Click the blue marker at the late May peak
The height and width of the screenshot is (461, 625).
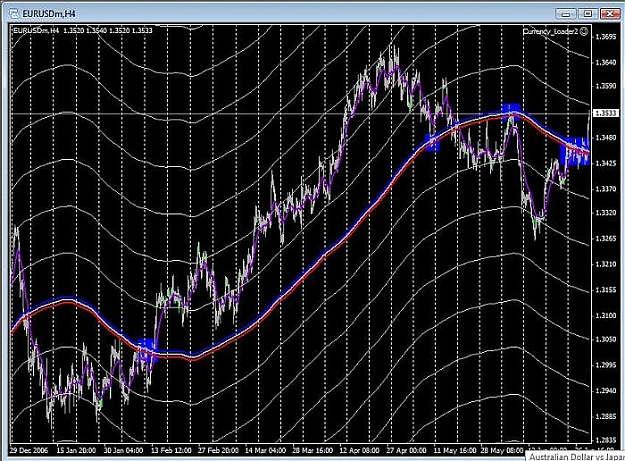pyautogui.click(x=511, y=111)
